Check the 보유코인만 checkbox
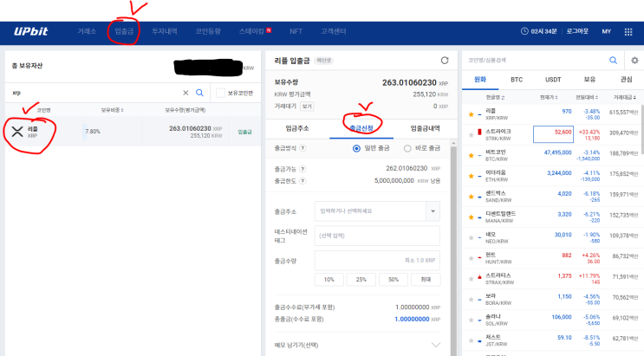The image size is (644, 356). pos(220,94)
